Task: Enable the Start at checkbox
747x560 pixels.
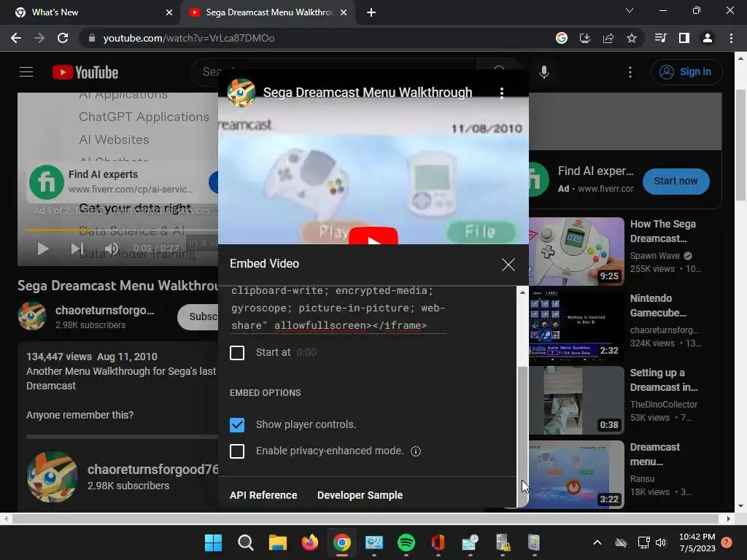Action: [237, 353]
